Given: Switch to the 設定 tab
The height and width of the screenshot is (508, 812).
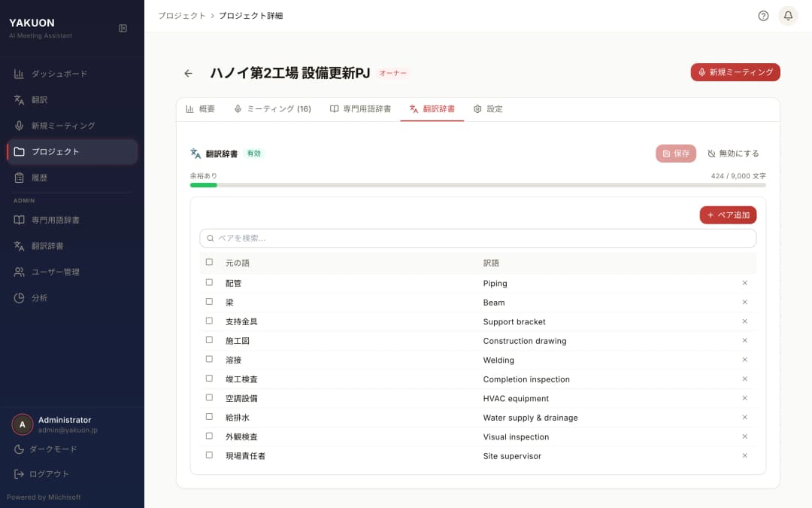Looking at the screenshot, I should pyautogui.click(x=488, y=109).
